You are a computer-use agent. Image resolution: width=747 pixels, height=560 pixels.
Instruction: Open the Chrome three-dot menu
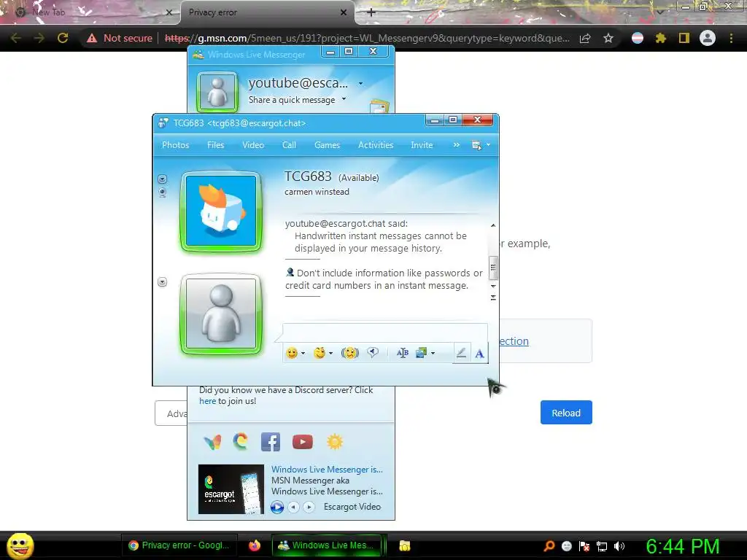click(x=731, y=38)
